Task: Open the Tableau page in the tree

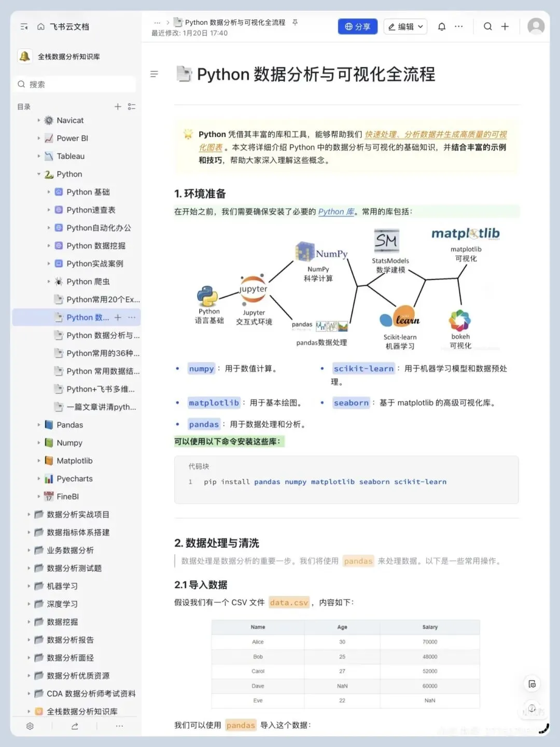Action: 71,156
